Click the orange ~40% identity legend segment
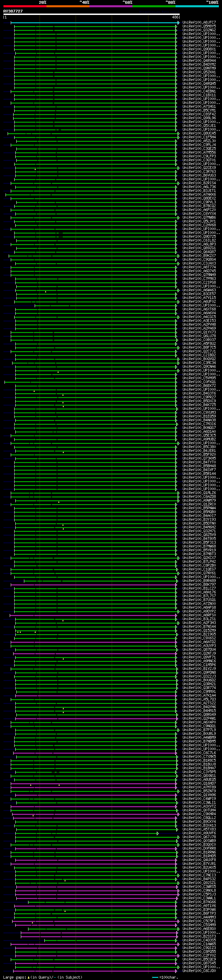 [68, 6]
